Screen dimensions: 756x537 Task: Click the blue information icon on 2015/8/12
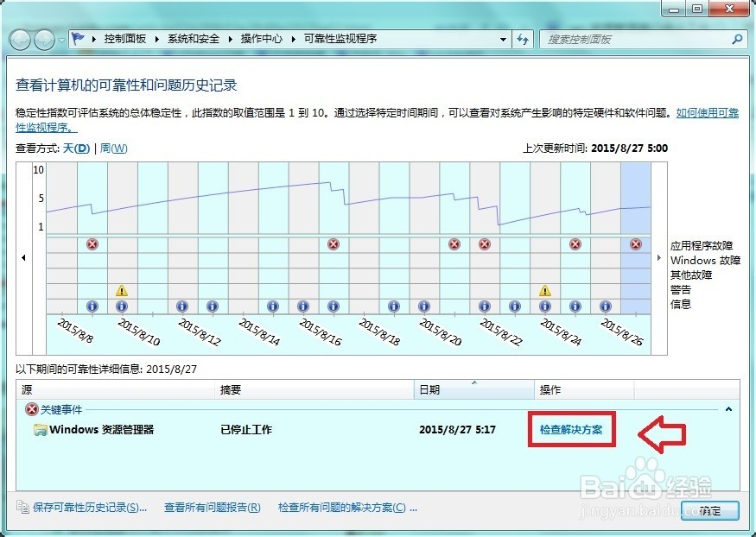pyautogui.click(x=181, y=306)
